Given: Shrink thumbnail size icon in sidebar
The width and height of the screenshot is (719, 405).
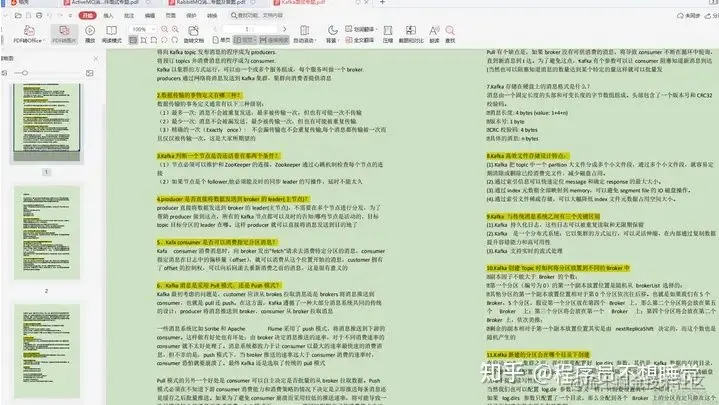Looking at the screenshot, I should (5, 73).
